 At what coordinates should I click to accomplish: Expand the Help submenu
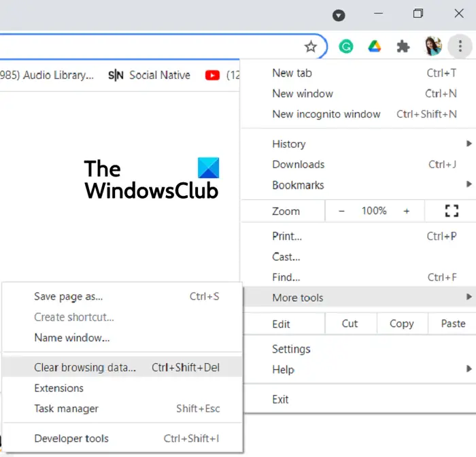[x=359, y=369]
